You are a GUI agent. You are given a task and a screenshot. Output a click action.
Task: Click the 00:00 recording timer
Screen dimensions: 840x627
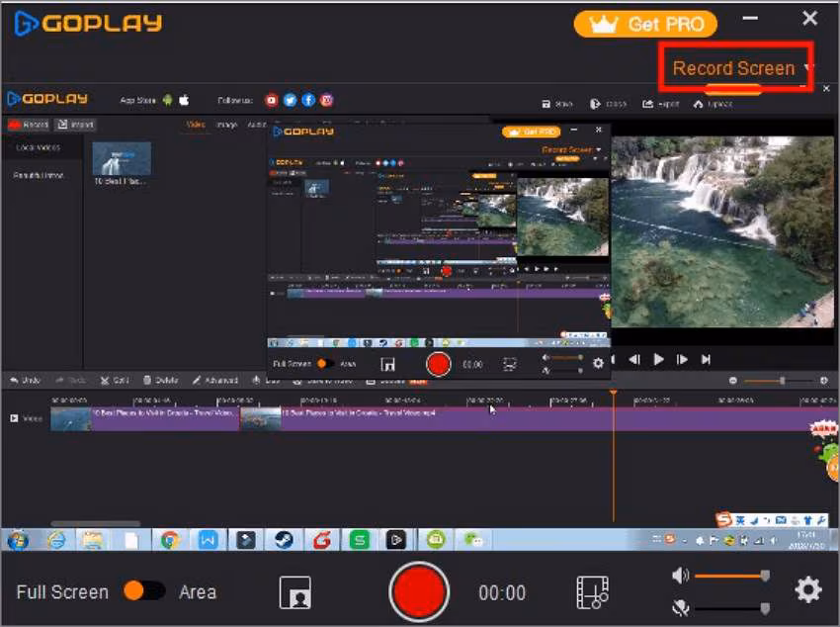coord(502,592)
